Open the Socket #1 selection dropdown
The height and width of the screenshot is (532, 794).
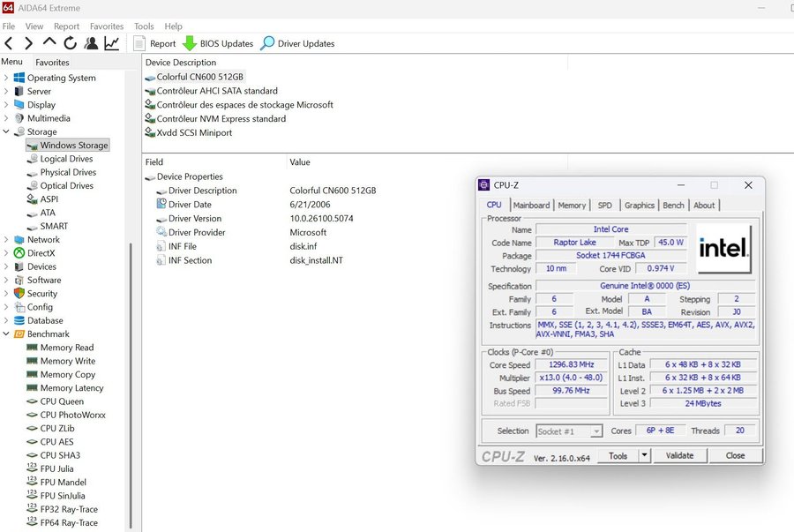596,431
